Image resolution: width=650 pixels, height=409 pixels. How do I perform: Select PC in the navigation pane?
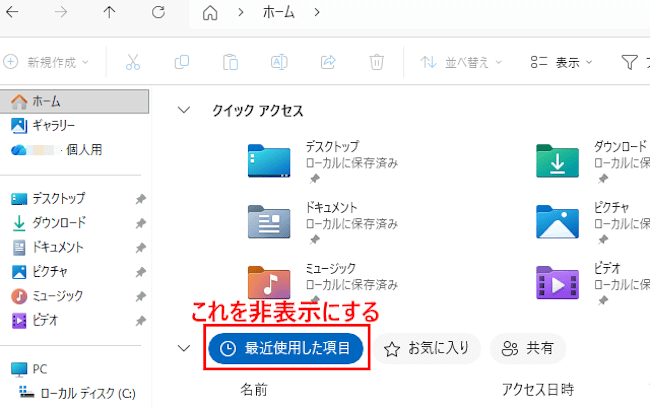(29, 369)
